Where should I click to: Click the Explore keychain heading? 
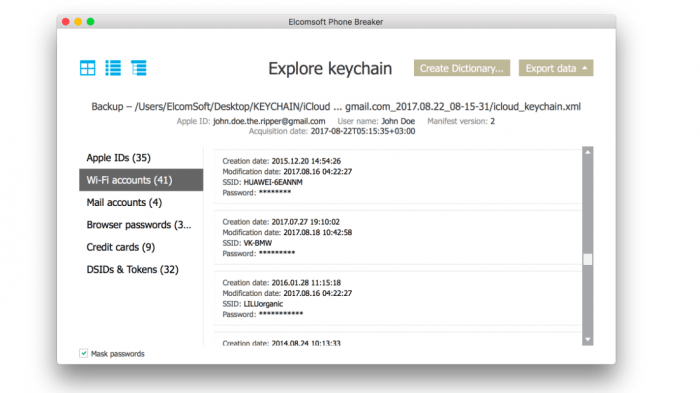pos(330,68)
